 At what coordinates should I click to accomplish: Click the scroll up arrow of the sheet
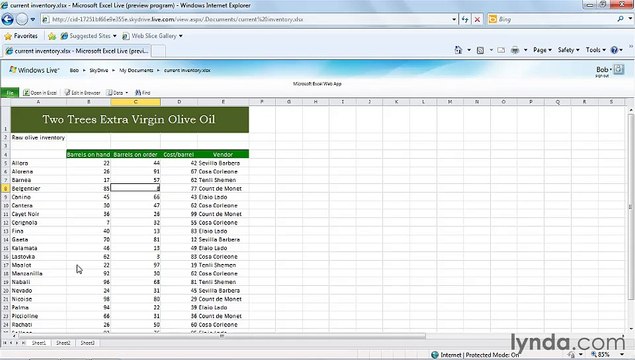pyautogui.click(x=631, y=110)
